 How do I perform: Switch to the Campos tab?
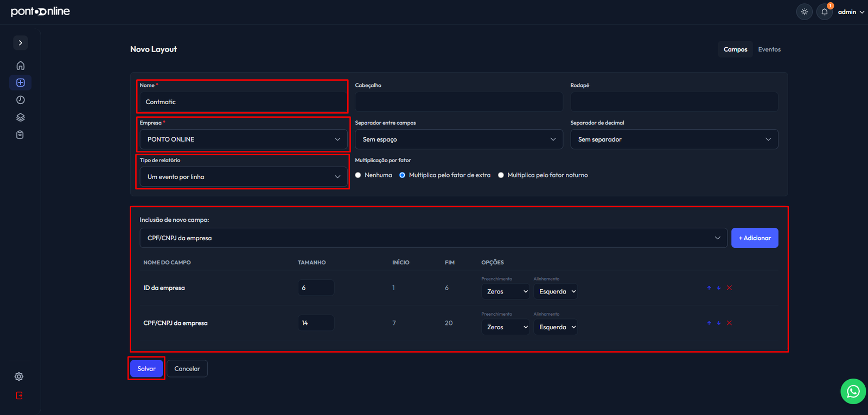click(x=736, y=49)
